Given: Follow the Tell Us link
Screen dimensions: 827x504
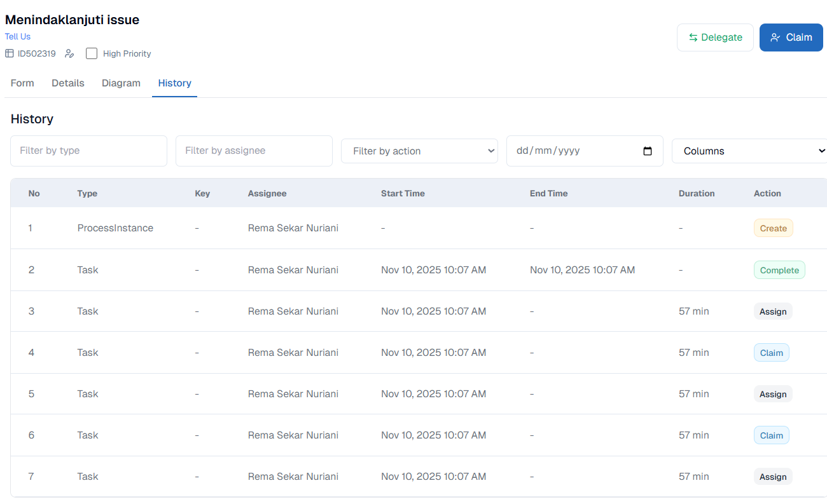Looking at the screenshot, I should coord(18,37).
